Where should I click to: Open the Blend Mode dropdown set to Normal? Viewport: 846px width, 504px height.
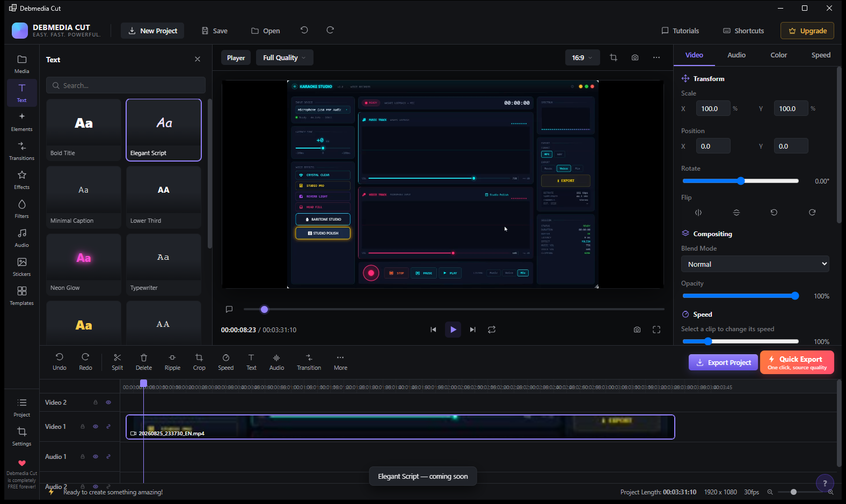755,264
